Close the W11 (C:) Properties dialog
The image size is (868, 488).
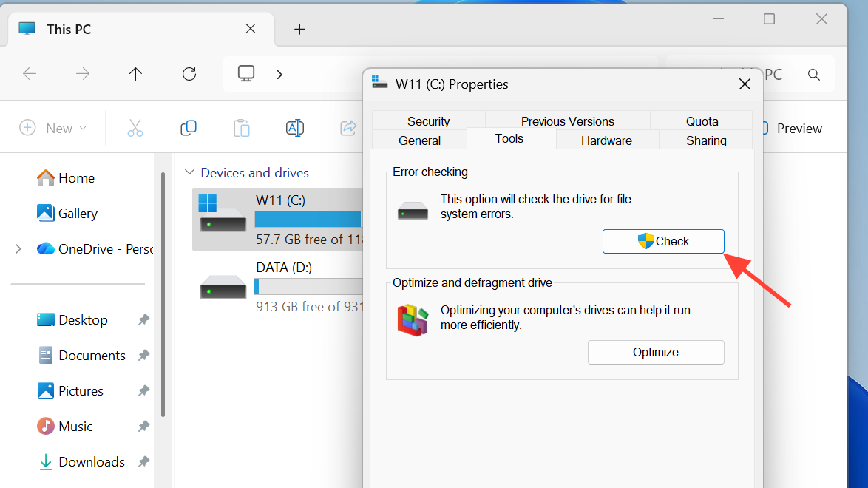point(745,84)
